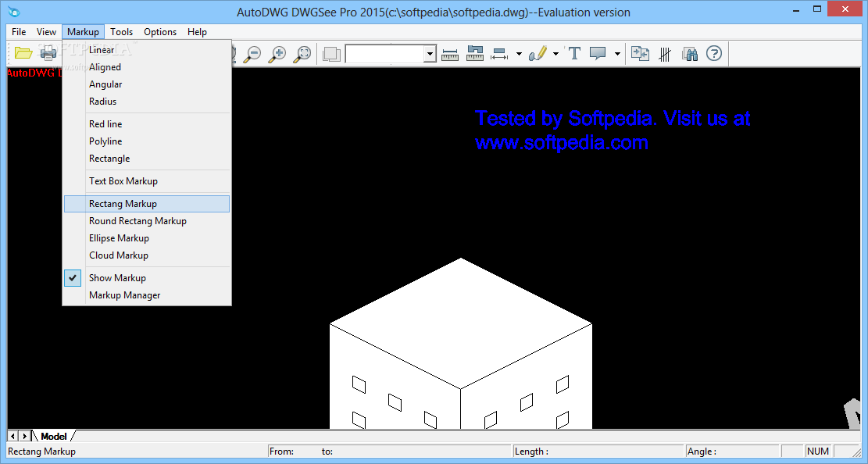
Task: Click the blue 'www.softpedia.com' drawing text
Action: click(561, 143)
